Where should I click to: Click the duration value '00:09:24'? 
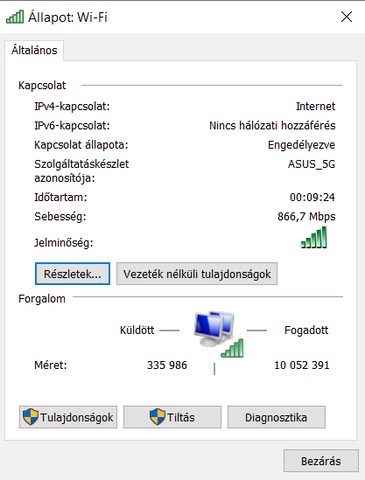(x=312, y=197)
